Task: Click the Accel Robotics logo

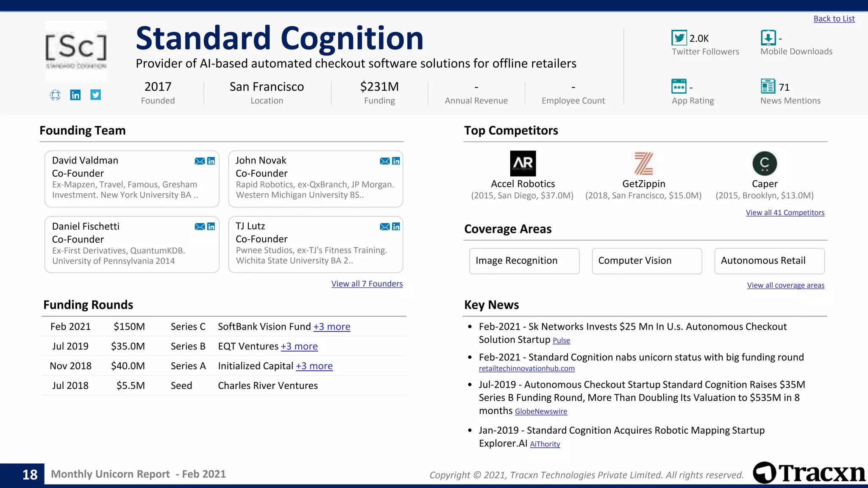Action: tap(523, 164)
